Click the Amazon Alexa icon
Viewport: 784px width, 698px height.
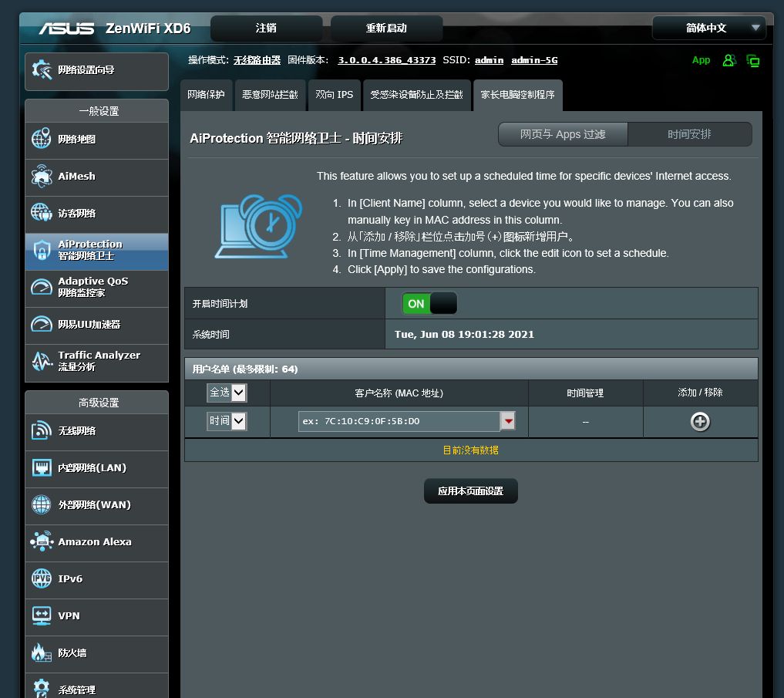(x=42, y=542)
